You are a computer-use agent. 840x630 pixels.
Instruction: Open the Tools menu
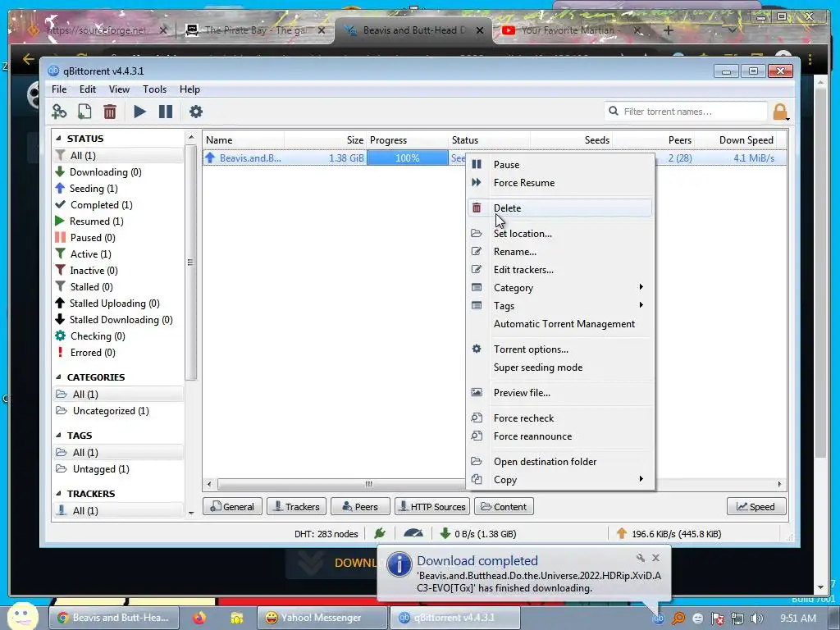[x=154, y=89]
